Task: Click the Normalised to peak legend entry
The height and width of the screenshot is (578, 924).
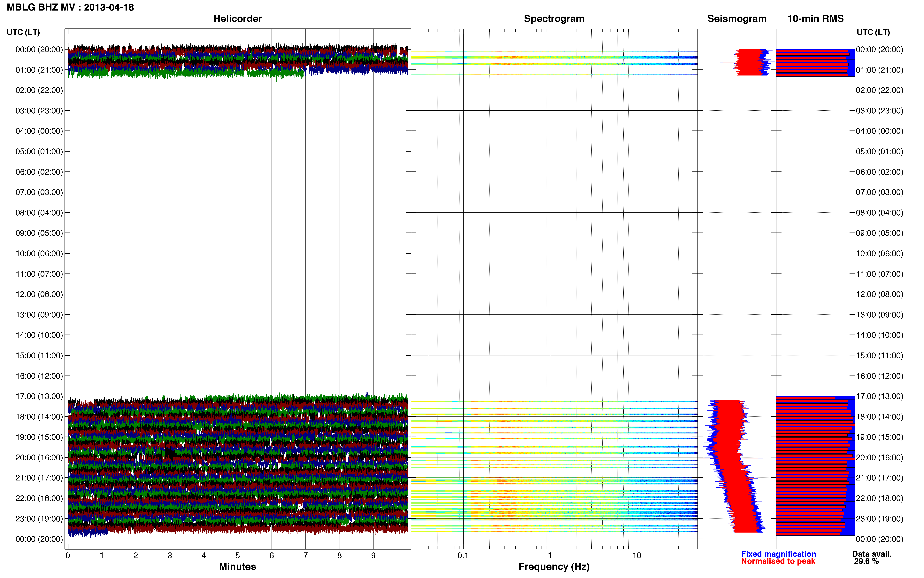Action: (x=778, y=561)
